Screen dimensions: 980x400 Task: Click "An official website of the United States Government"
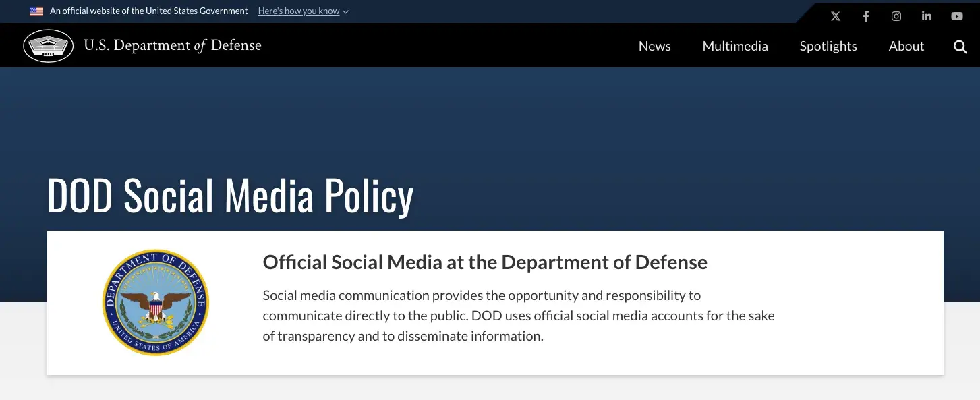[149, 11]
